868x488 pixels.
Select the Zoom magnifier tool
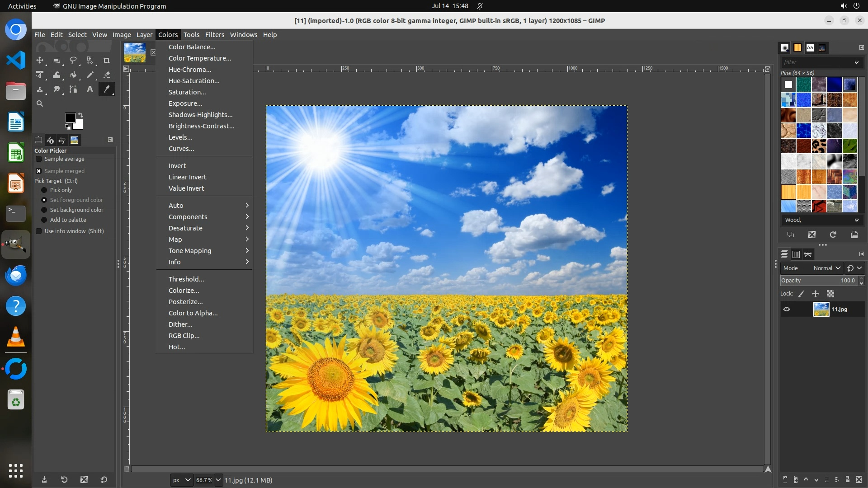40,103
